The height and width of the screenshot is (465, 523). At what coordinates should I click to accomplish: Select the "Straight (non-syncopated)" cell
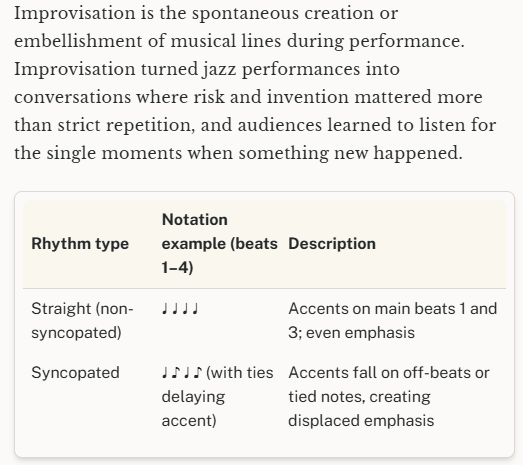coord(82,321)
